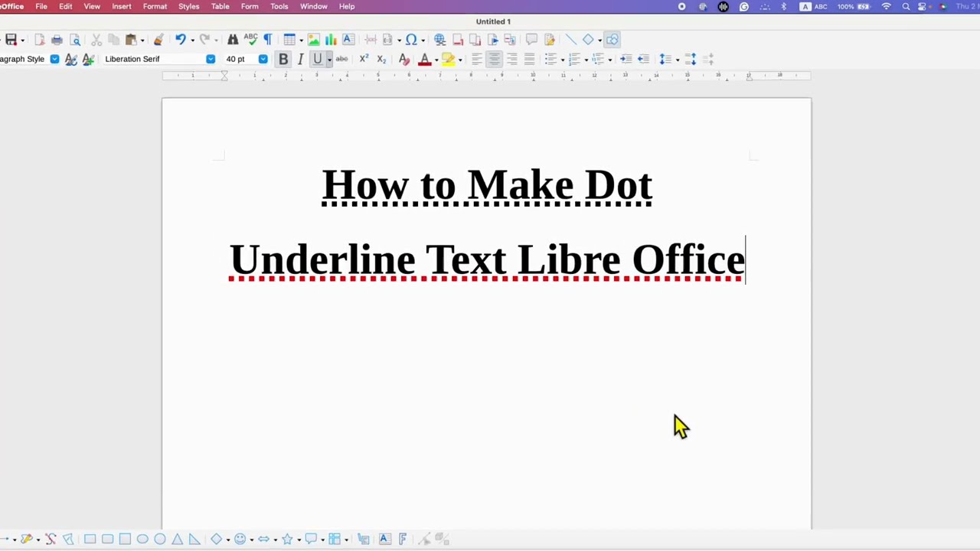Toggle formatting marks pilcrow
Image resolution: width=980 pixels, height=551 pixels.
[268, 40]
